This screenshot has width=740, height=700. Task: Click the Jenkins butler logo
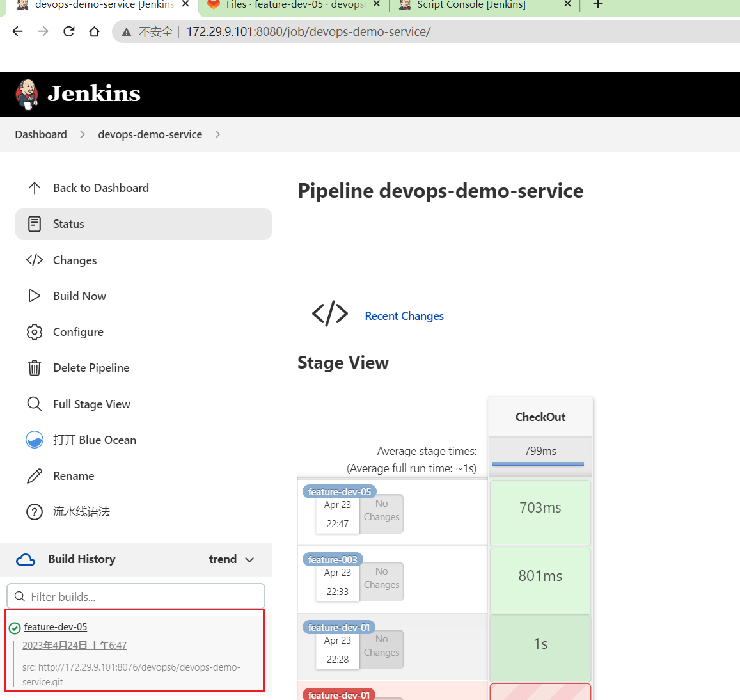point(26,95)
